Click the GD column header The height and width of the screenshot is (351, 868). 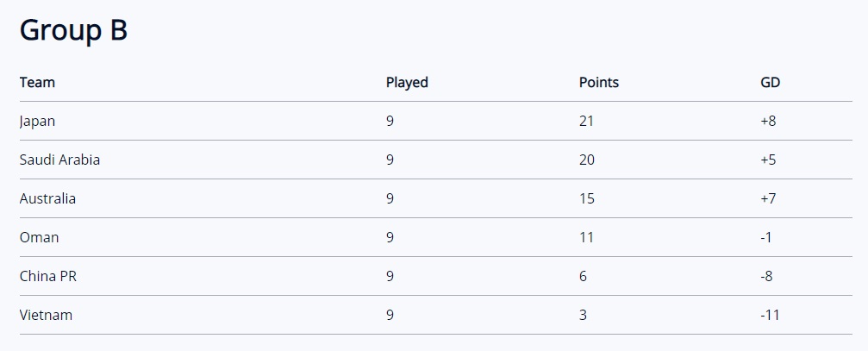point(770,83)
